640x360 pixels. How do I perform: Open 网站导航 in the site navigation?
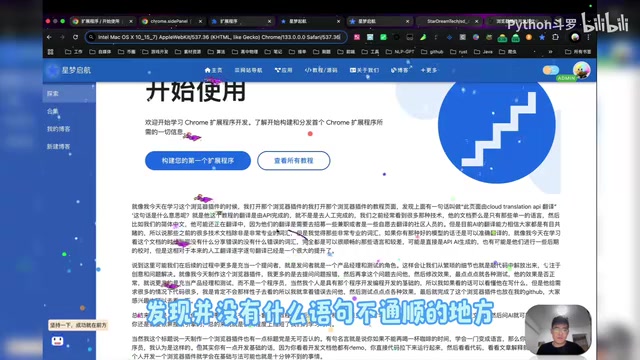(248, 70)
